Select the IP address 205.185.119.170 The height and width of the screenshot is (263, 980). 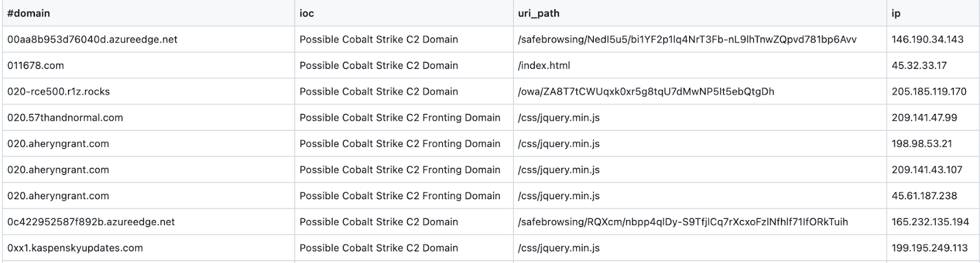click(x=929, y=91)
